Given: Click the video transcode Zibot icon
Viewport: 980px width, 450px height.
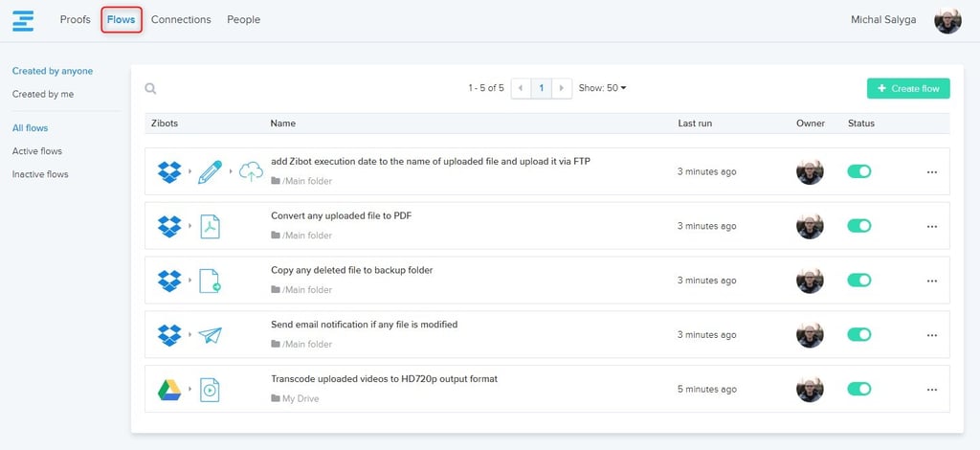Looking at the screenshot, I should [210, 390].
